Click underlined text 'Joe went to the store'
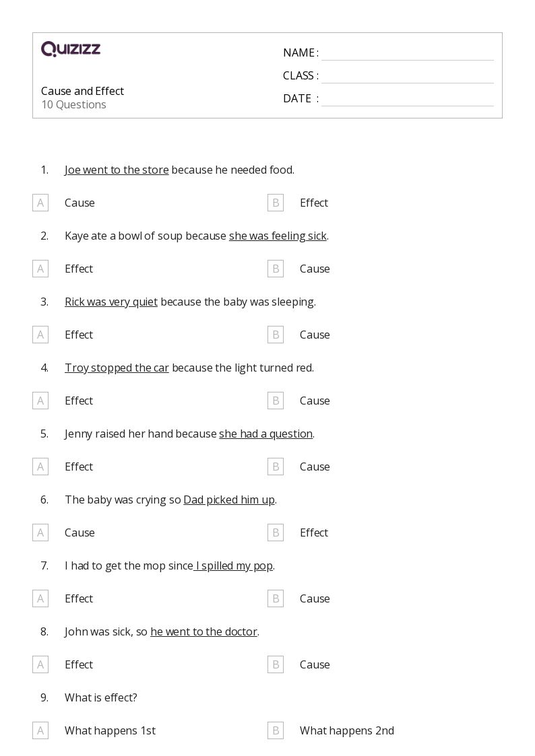This screenshot has height=756, width=535. point(117,170)
